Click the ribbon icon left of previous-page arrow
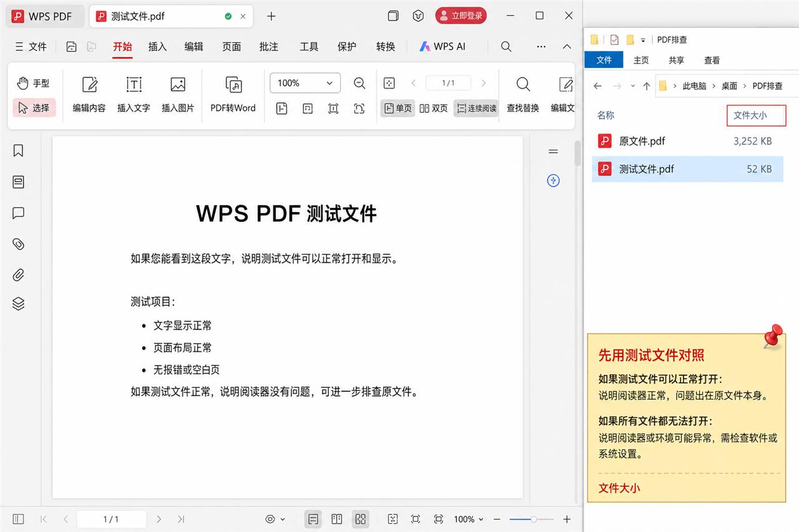The width and height of the screenshot is (799, 532). tap(389, 83)
